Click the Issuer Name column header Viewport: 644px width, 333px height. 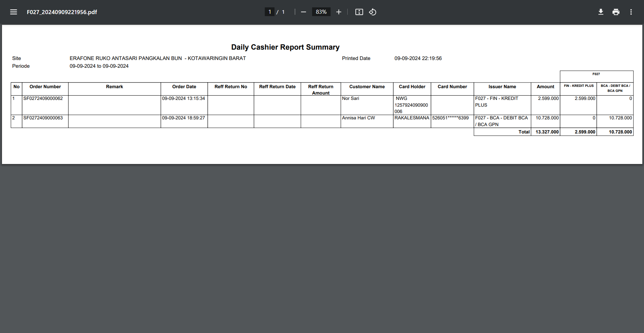click(502, 87)
